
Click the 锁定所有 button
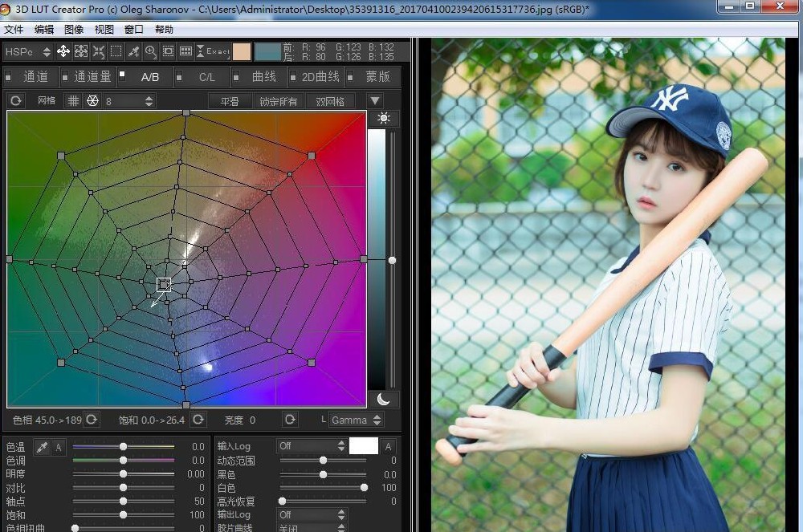(278, 101)
